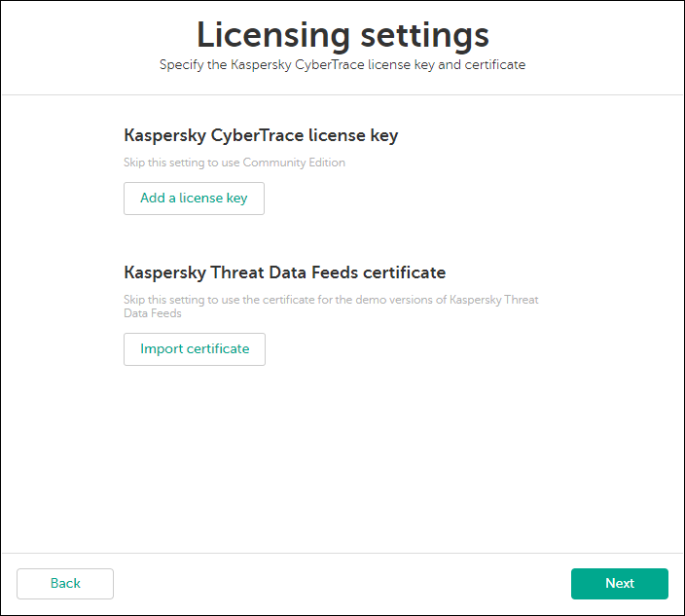Go to the next step with Next
Image resolution: width=685 pixels, height=616 pixels.
(x=619, y=584)
